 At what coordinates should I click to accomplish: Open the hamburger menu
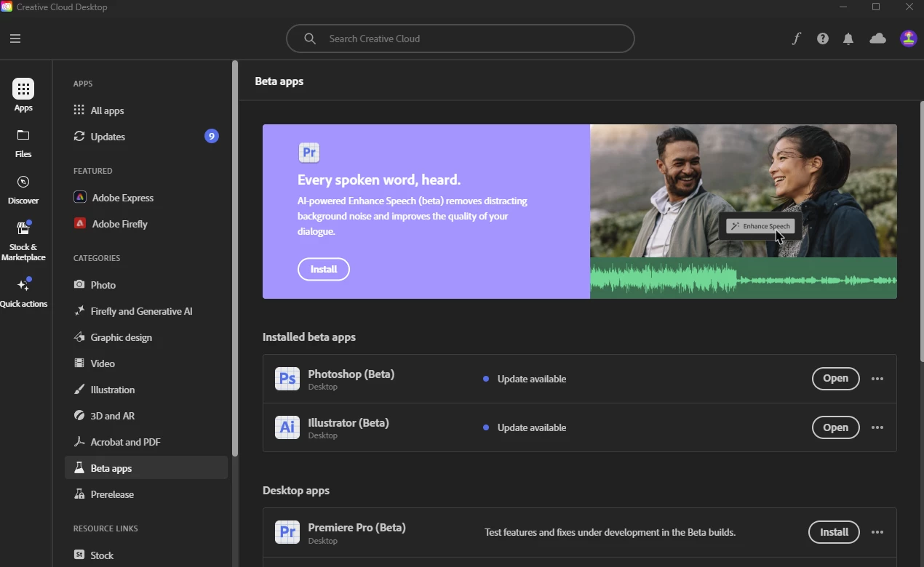(x=15, y=39)
